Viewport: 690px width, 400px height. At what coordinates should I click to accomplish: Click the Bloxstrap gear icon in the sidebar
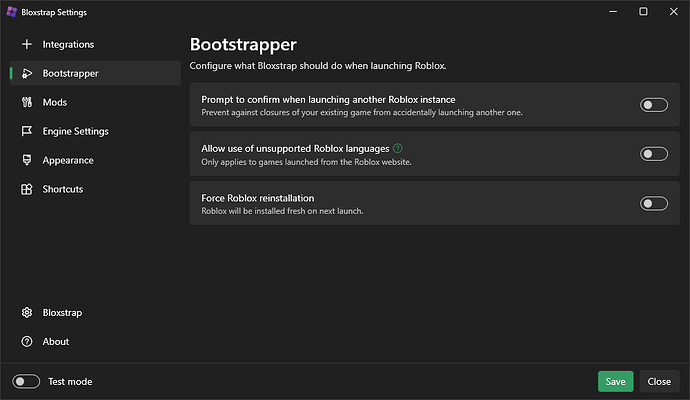(x=27, y=312)
